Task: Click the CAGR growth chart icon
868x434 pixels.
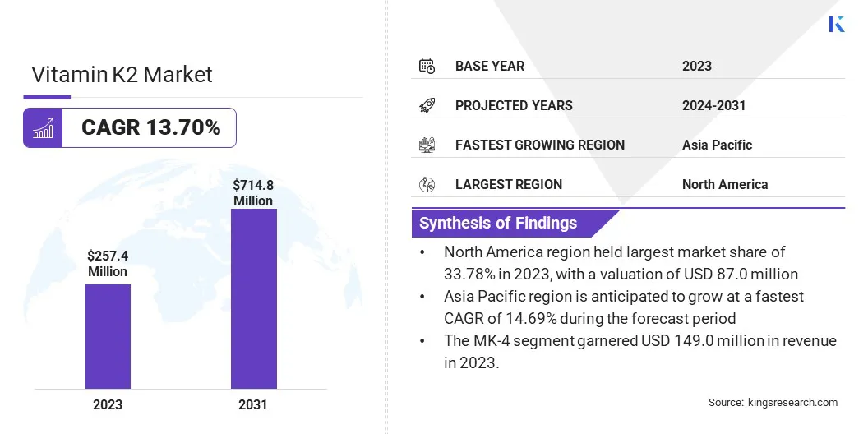Action: [x=43, y=128]
